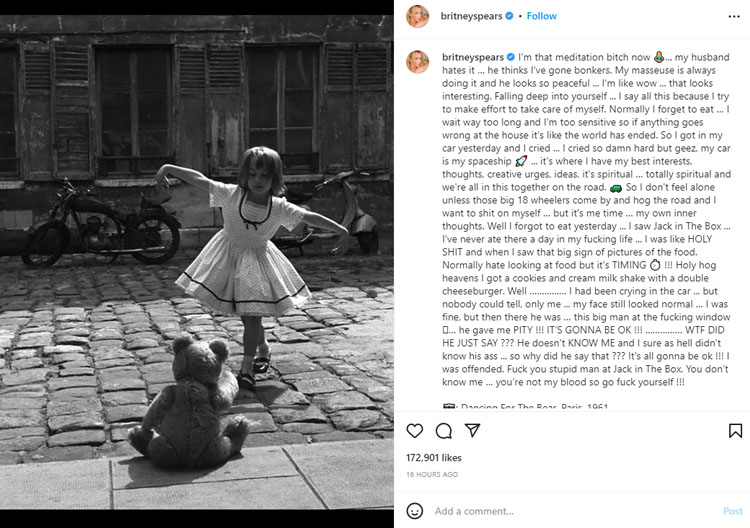This screenshot has height=528, width=750.
Task: Click the teddy bear in the photo
Action: click(x=190, y=400)
